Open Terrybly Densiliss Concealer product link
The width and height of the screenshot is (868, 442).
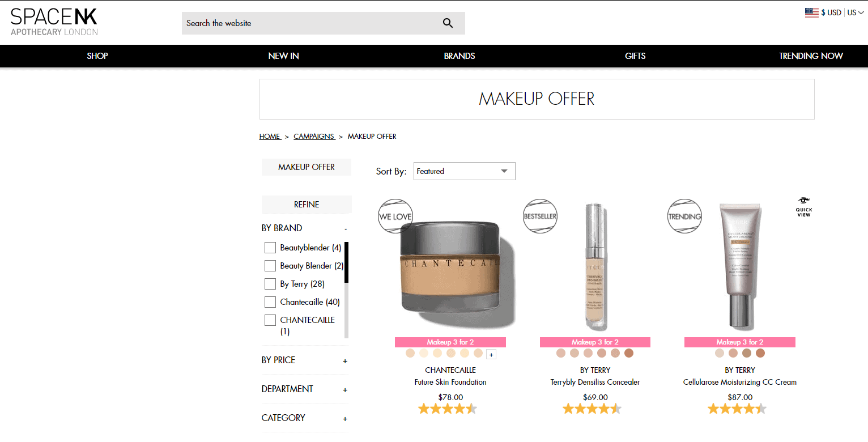tap(595, 382)
